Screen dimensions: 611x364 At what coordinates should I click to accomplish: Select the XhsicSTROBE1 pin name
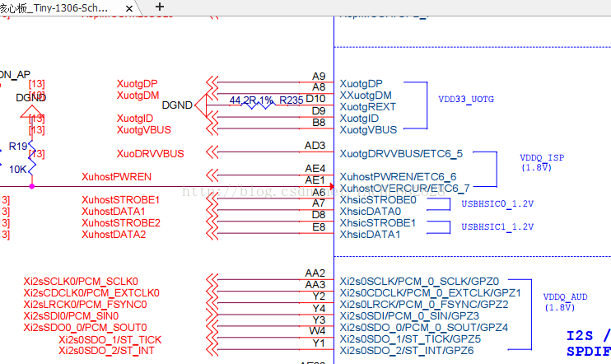tap(378, 223)
